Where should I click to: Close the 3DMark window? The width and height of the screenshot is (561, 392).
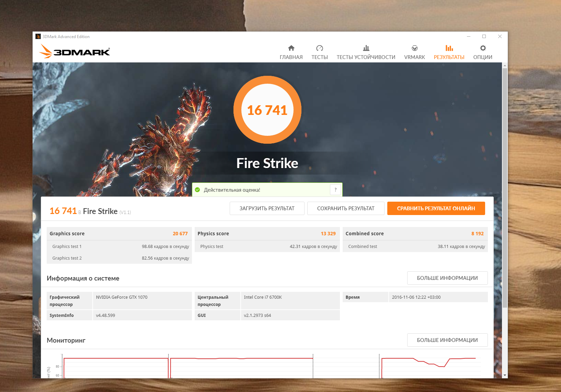500,37
